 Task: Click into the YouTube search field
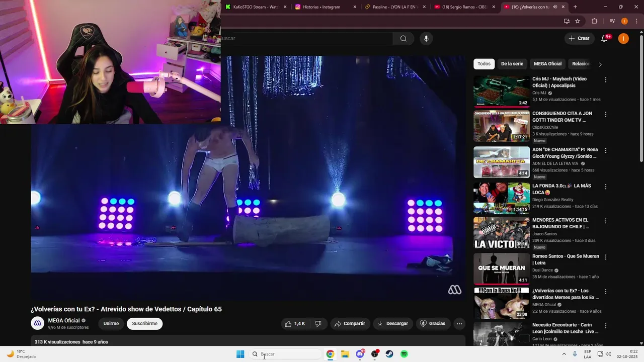(307, 39)
